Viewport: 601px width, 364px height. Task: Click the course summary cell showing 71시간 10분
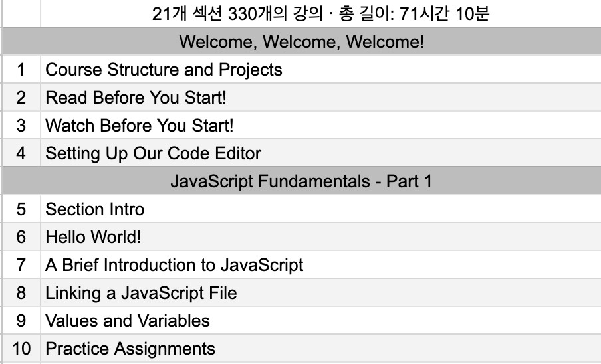point(320,14)
